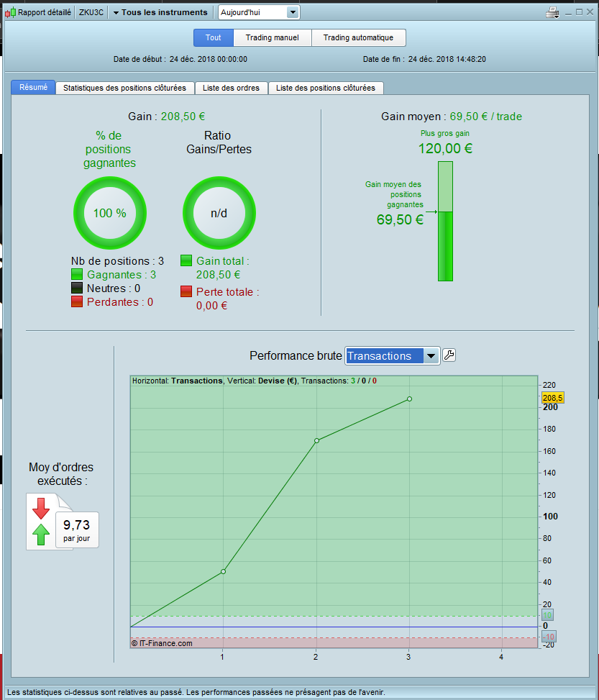Viewport: 599px width, 700px height.
Task: Click 69,50 € average winning positions value
Action: tap(401, 219)
